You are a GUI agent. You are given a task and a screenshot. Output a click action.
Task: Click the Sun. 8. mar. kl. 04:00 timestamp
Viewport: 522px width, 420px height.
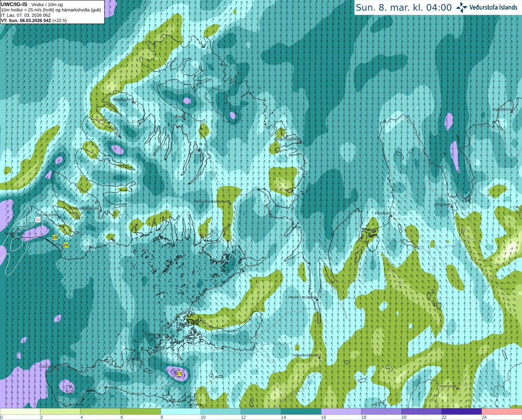pyautogui.click(x=404, y=7)
